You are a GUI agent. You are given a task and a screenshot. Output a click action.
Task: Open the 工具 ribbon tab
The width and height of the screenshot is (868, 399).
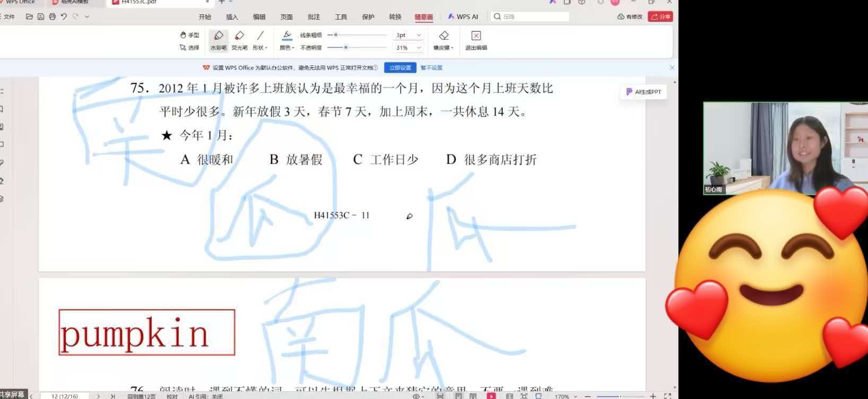coord(341,17)
